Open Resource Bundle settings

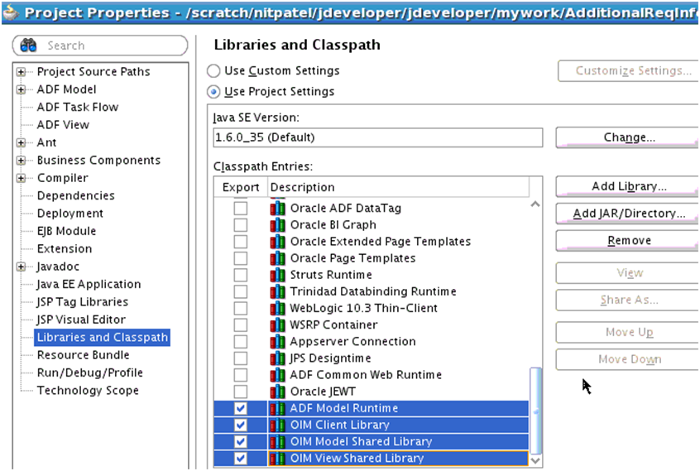click(x=83, y=355)
